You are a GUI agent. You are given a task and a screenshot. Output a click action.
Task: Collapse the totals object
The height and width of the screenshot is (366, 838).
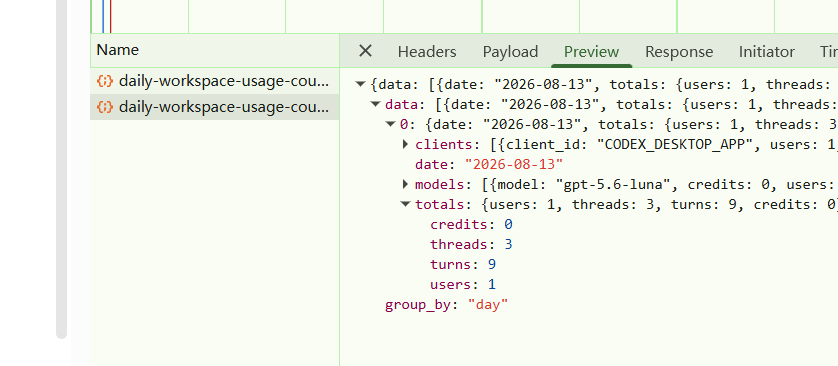405,204
